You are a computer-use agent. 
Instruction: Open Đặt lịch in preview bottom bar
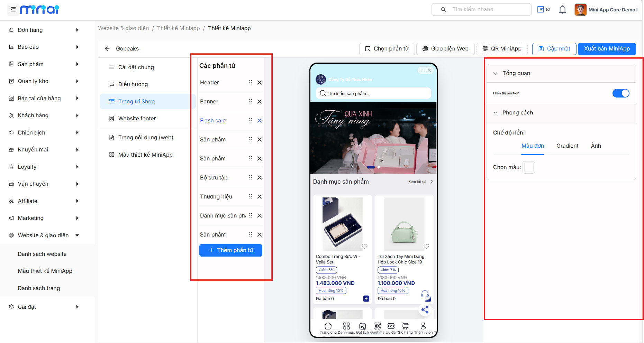[x=363, y=328]
